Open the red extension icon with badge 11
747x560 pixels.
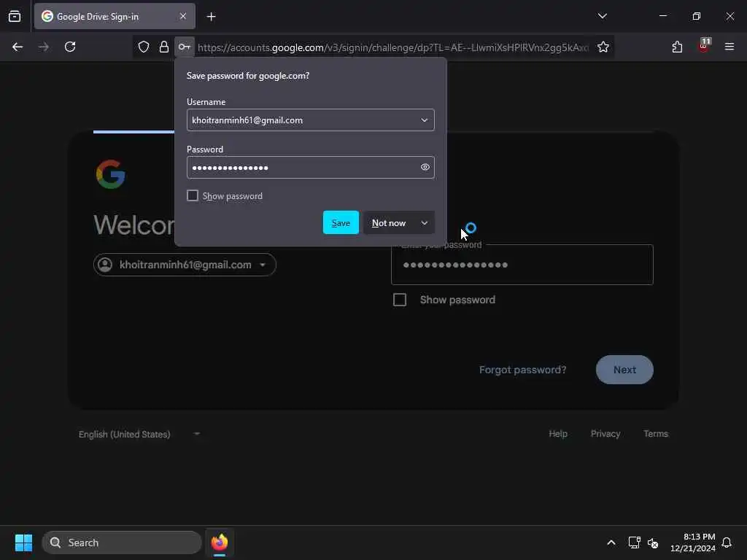[704, 46]
